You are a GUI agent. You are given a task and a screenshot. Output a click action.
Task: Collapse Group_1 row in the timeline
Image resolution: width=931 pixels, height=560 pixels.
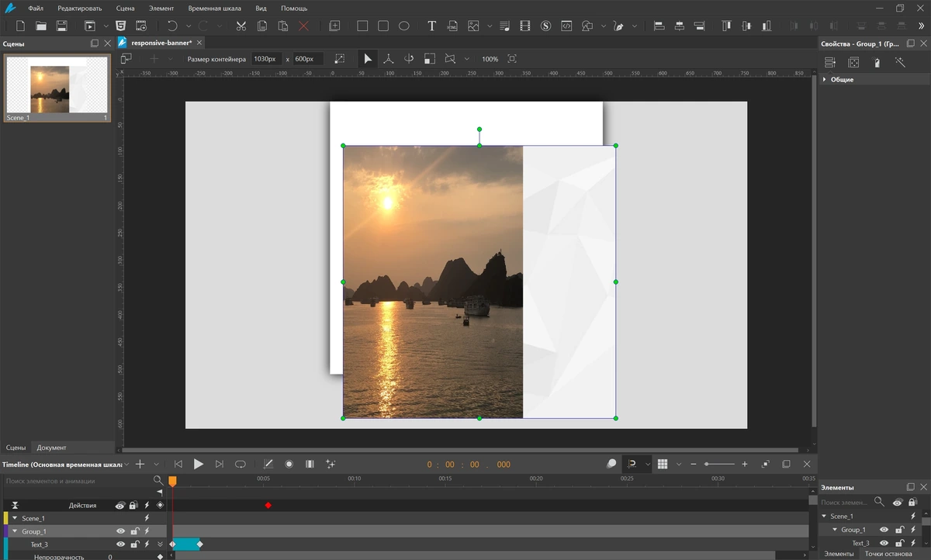pos(15,531)
